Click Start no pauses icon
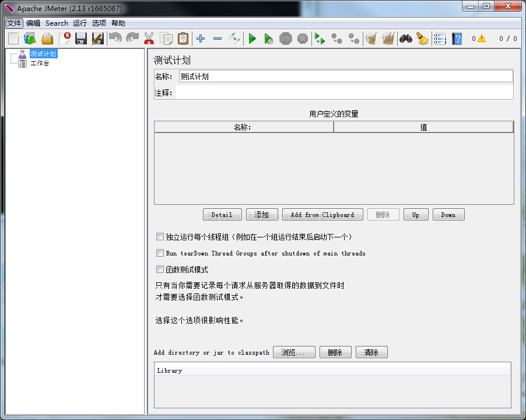Screen dimensions: 526x420 [x=268, y=38]
